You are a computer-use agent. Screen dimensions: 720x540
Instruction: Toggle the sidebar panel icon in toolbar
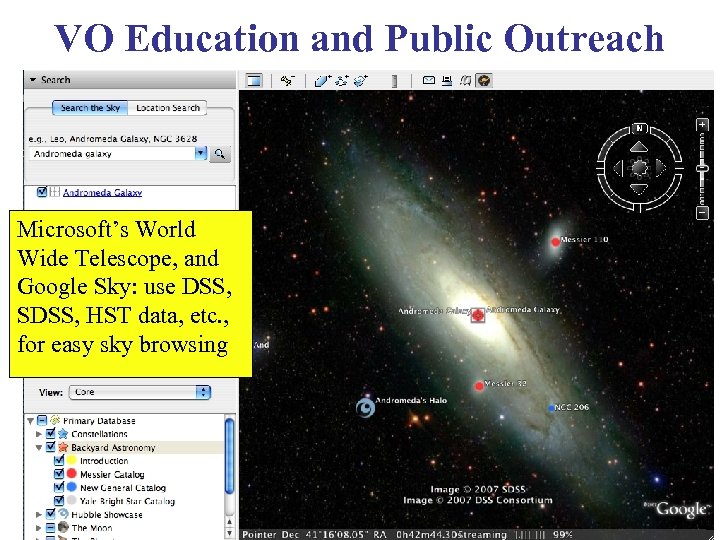click(254, 80)
